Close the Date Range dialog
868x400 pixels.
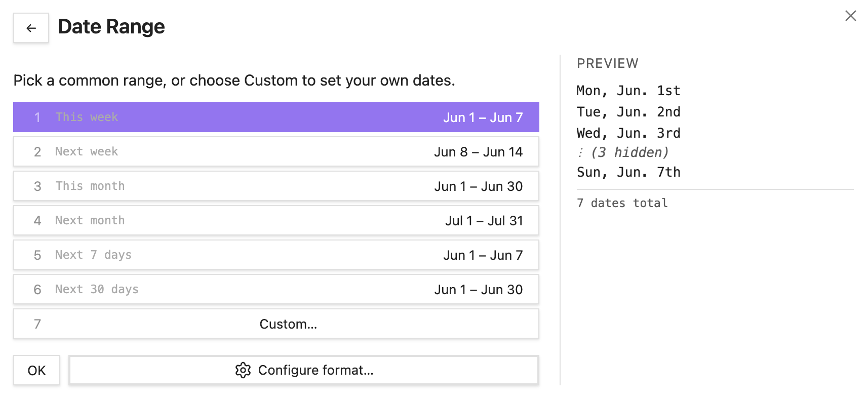(x=850, y=16)
